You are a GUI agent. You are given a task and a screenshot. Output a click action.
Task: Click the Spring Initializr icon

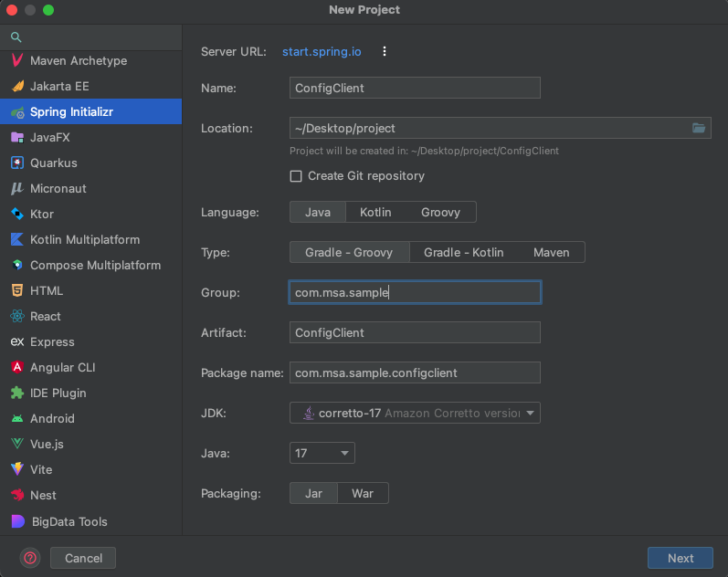[x=17, y=112]
